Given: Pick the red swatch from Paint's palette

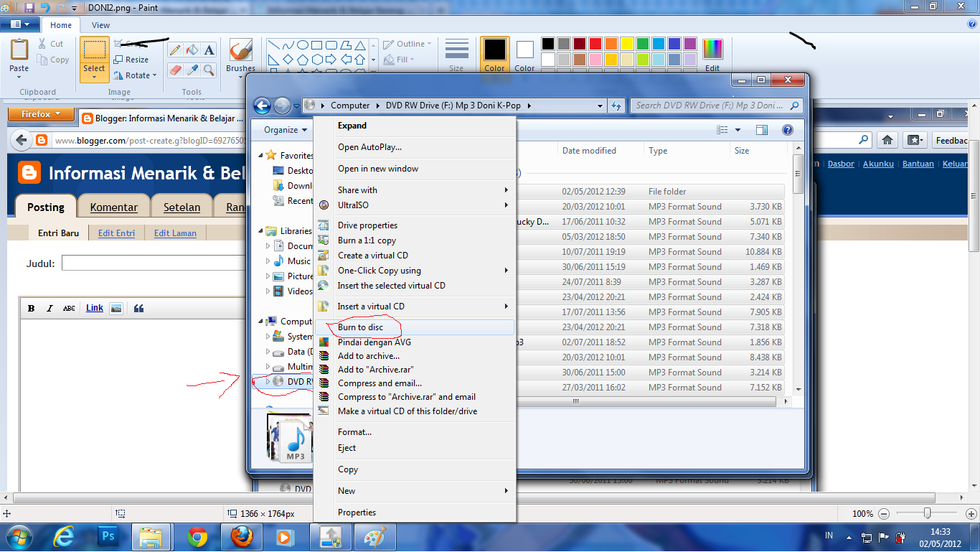Looking at the screenshot, I should (x=595, y=43).
